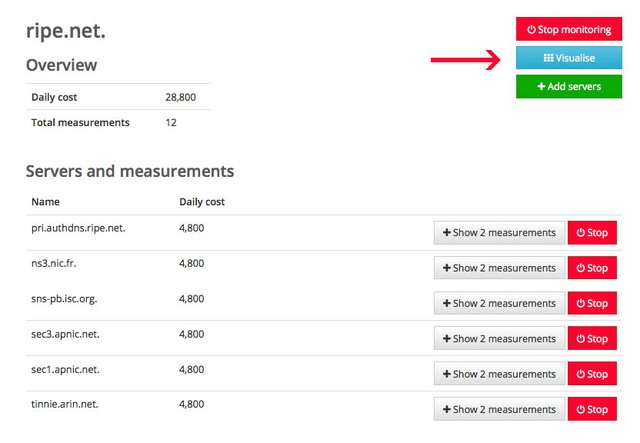Screen dimensions: 640x443
Task: Select the sns-pb.isc.org. server name
Action: pyautogui.click(x=64, y=299)
